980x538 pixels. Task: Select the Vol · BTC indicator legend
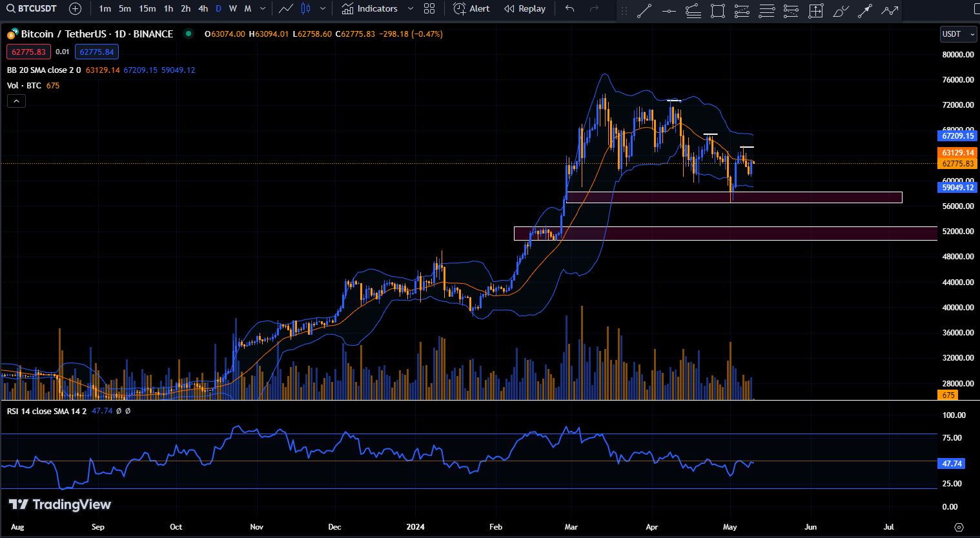point(24,85)
